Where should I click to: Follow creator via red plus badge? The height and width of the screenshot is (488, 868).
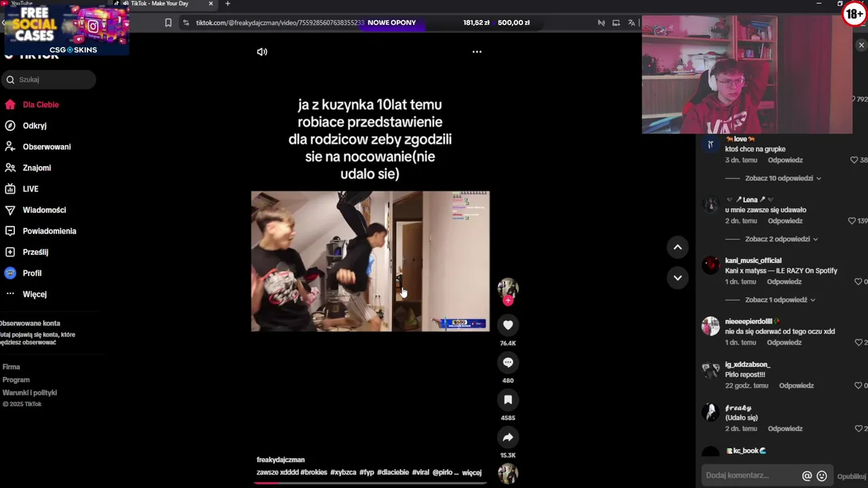click(508, 301)
